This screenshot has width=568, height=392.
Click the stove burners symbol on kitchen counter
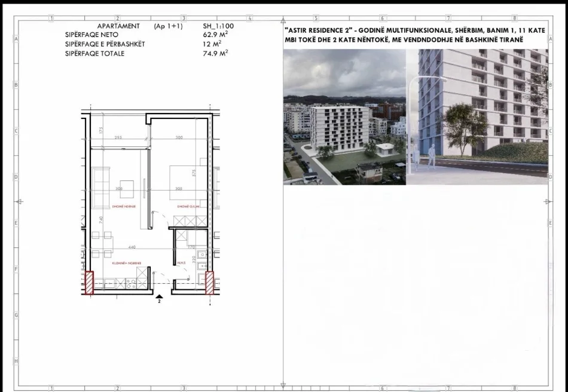tap(131, 284)
